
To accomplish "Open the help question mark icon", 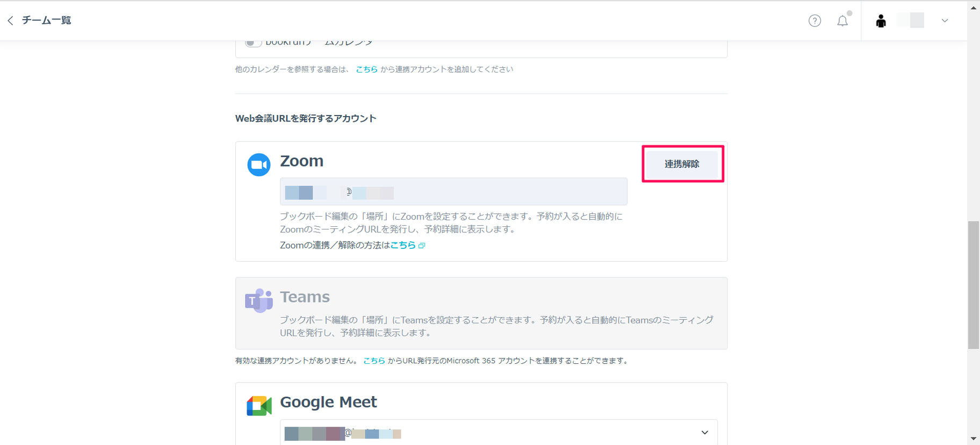I will (815, 21).
